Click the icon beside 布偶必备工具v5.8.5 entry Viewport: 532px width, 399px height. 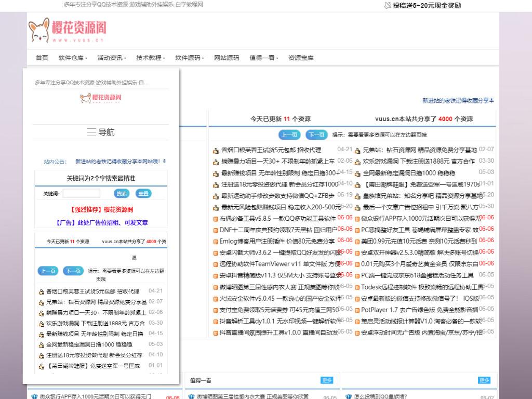coord(215,218)
